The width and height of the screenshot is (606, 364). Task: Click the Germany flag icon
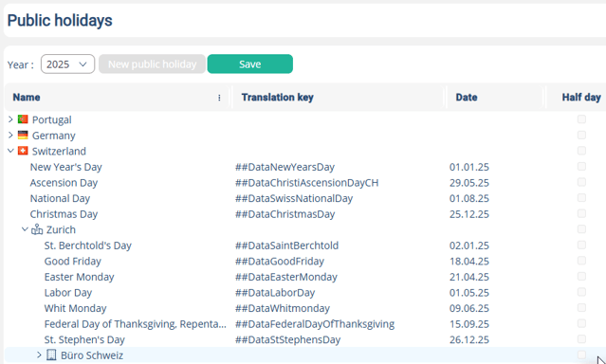click(23, 135)
